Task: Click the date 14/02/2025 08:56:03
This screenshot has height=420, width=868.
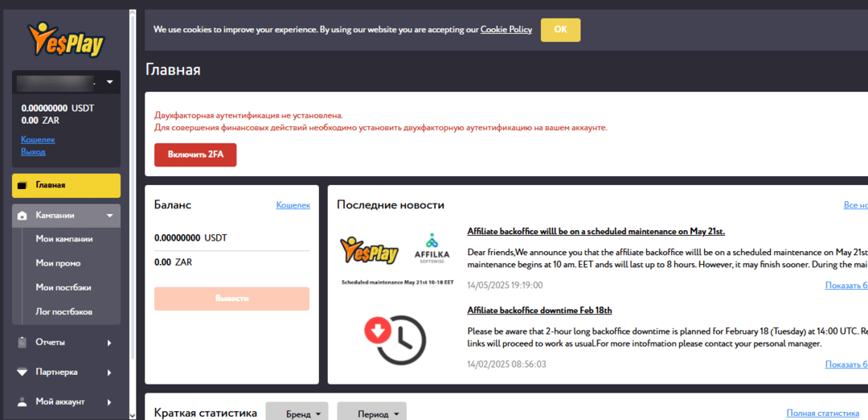Action: pyautogui.click(x=506, y=364)
